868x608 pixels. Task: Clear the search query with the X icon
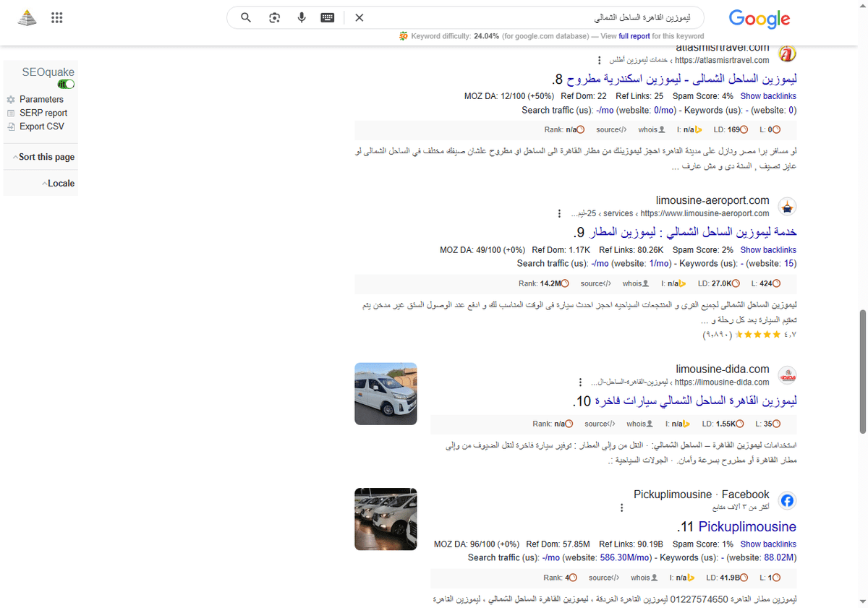[359, 17]
